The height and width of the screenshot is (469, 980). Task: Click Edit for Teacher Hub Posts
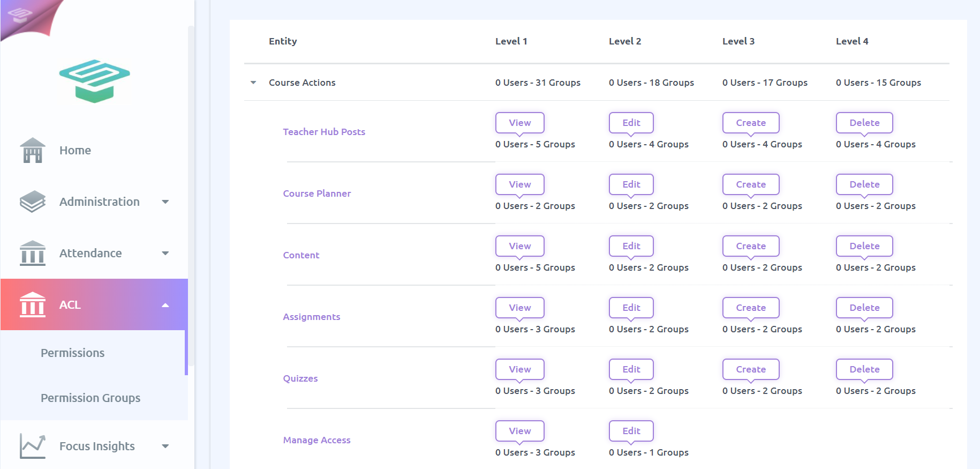(631, 123)
